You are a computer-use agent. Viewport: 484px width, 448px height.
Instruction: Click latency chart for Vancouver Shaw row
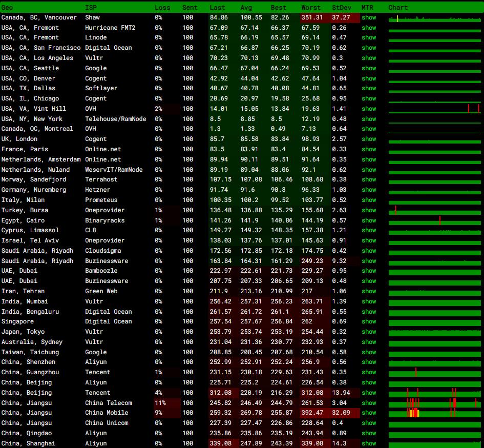[x=435, y=18]
